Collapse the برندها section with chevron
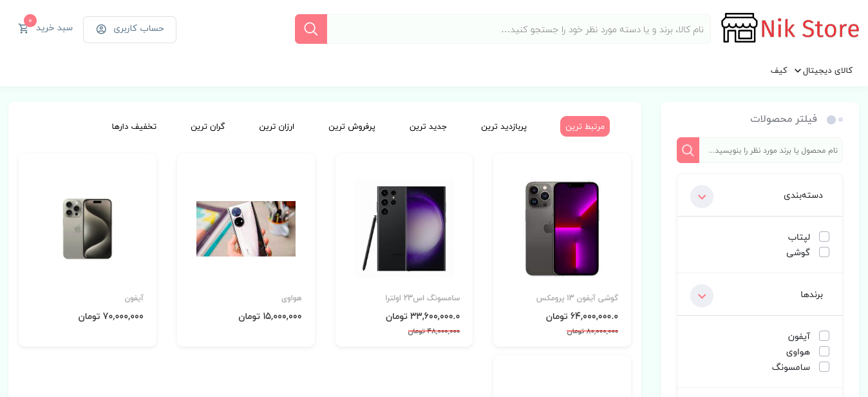The image size is (868, 397). coord(702,295)
